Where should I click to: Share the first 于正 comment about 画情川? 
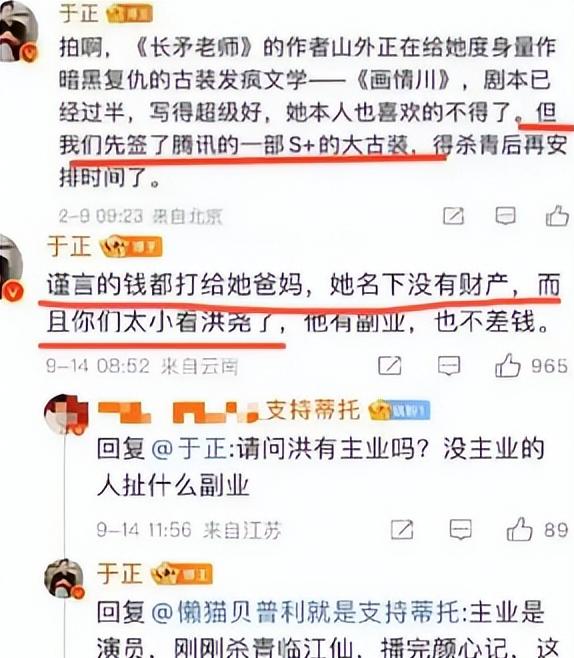[x=454, y=216]
